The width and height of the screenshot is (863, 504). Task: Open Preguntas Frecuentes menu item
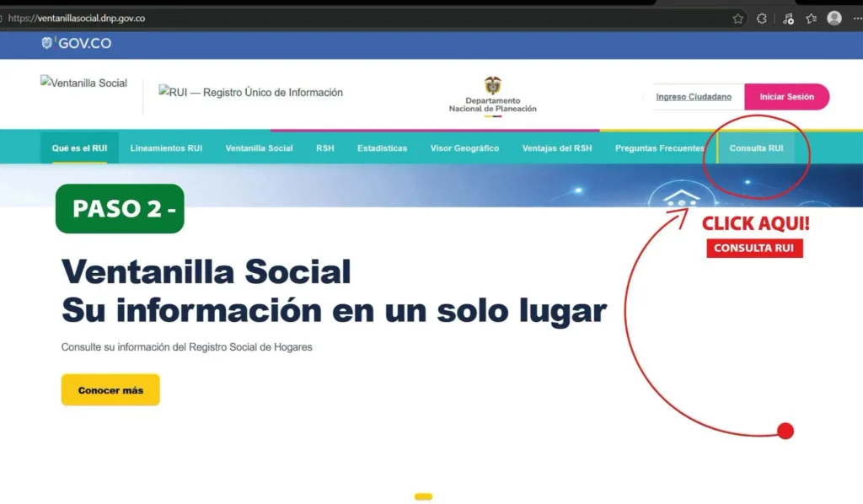pos(659,148)
